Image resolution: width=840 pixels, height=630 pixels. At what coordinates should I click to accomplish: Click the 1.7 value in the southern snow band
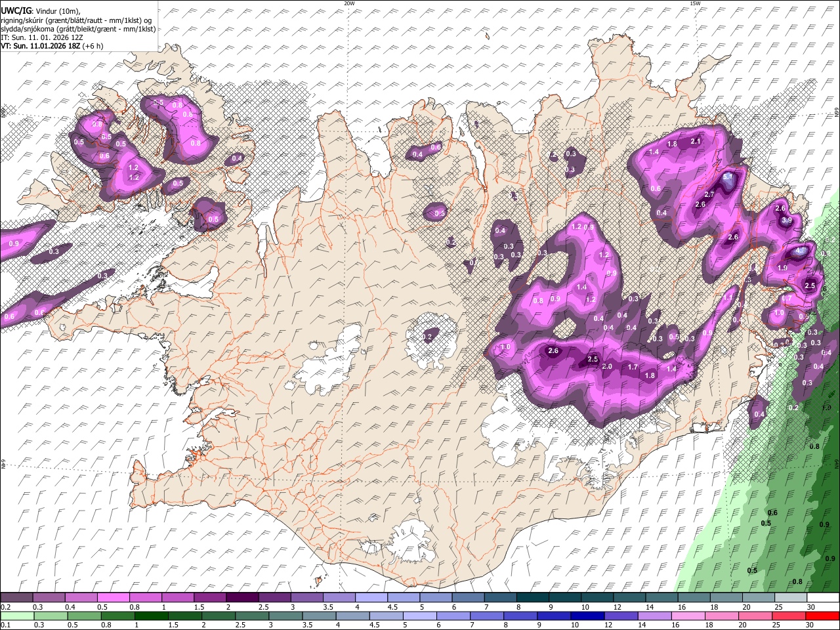(633, 367)
